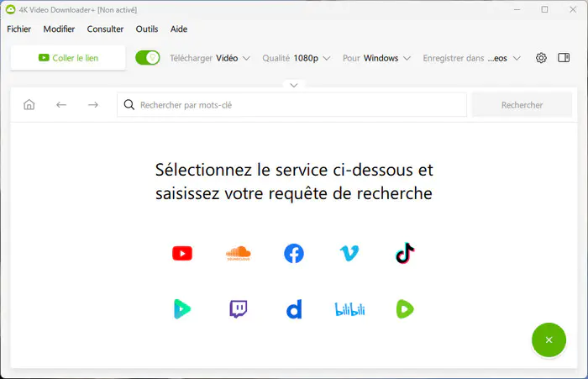
Task: Click the 4K Video Downloader app logo
Action: coord(10,10)
